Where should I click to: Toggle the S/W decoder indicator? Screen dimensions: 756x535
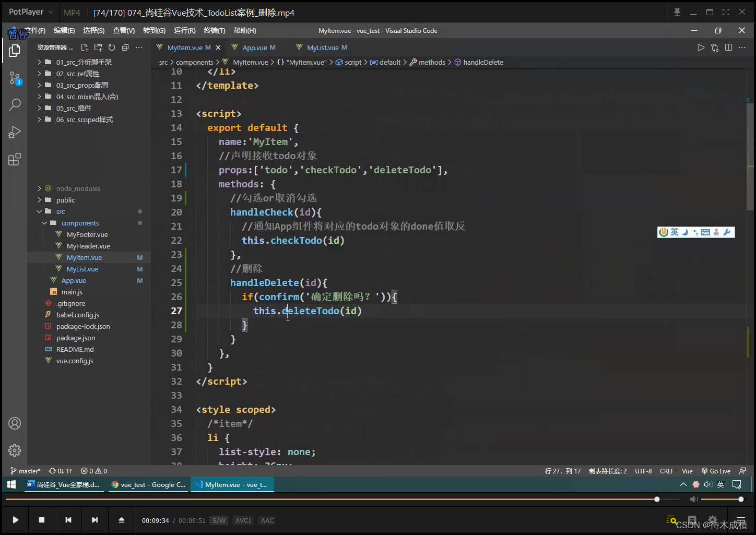click(219, 520)
